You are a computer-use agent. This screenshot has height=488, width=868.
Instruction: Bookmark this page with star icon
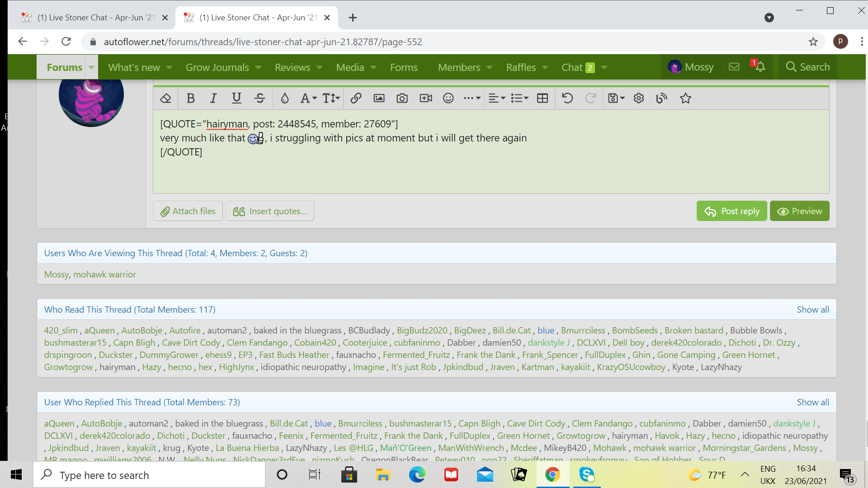(x=813, y=42)
